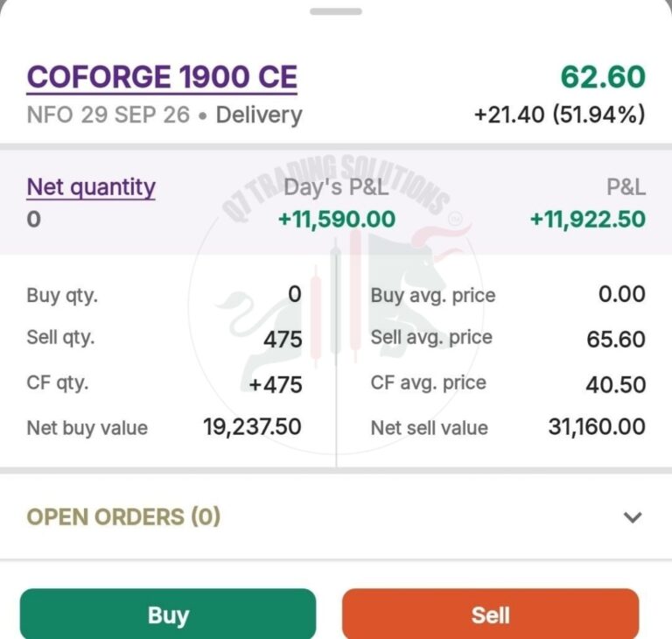Tap the Buy avg. price 0.00
This screenshot has height=639, width=672.
click(622, 294)
